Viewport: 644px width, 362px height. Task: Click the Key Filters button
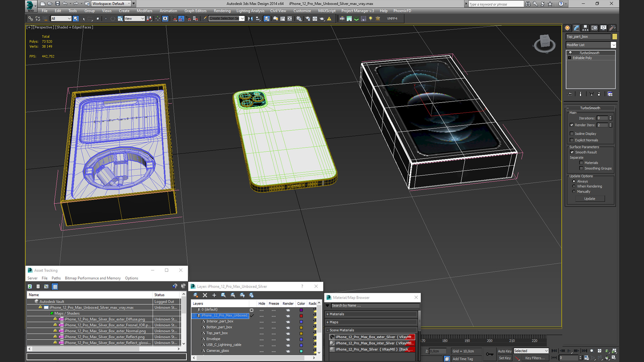coord(535,358)
